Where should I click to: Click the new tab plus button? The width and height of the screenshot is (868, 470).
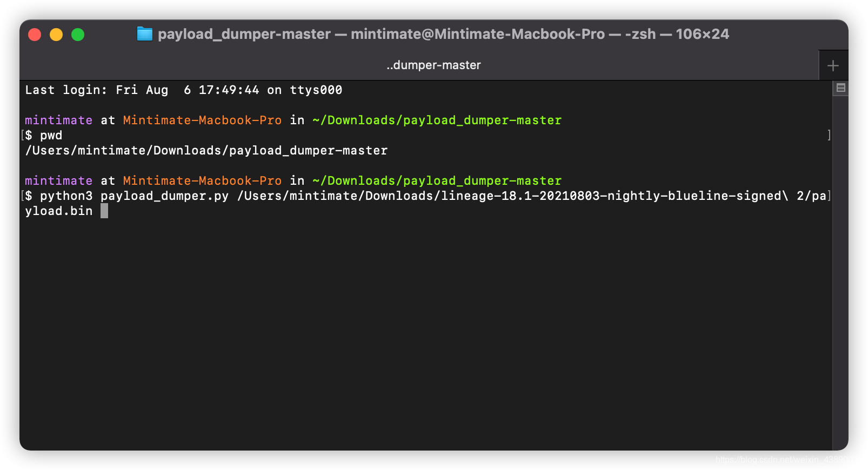(x=833, y=65)
